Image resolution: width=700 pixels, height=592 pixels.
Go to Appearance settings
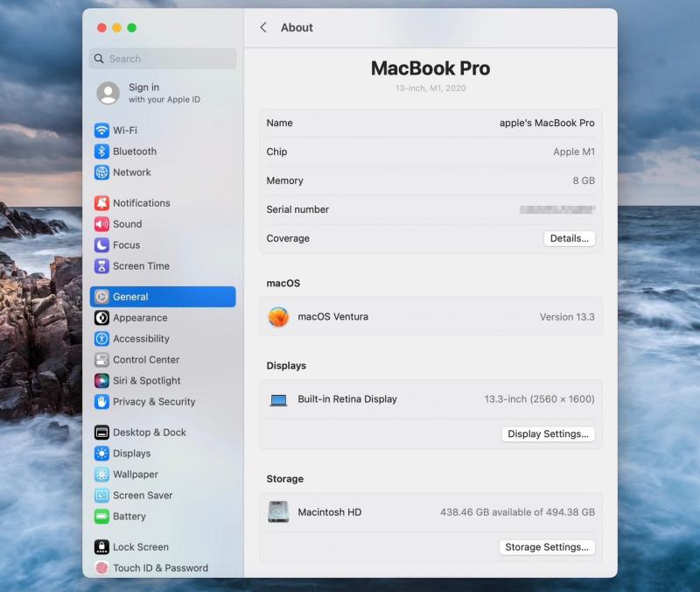click(x=163, y=318)
